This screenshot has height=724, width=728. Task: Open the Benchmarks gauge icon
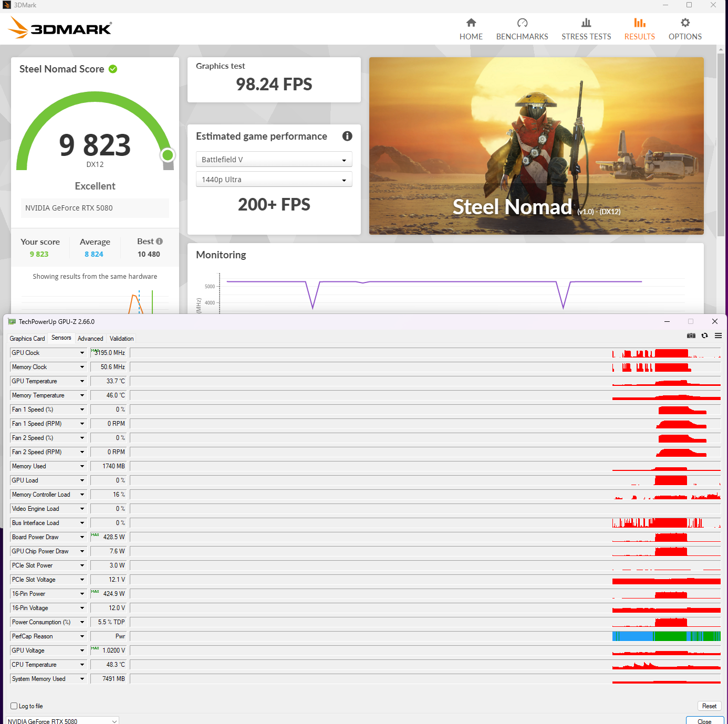tap(522, 23)
